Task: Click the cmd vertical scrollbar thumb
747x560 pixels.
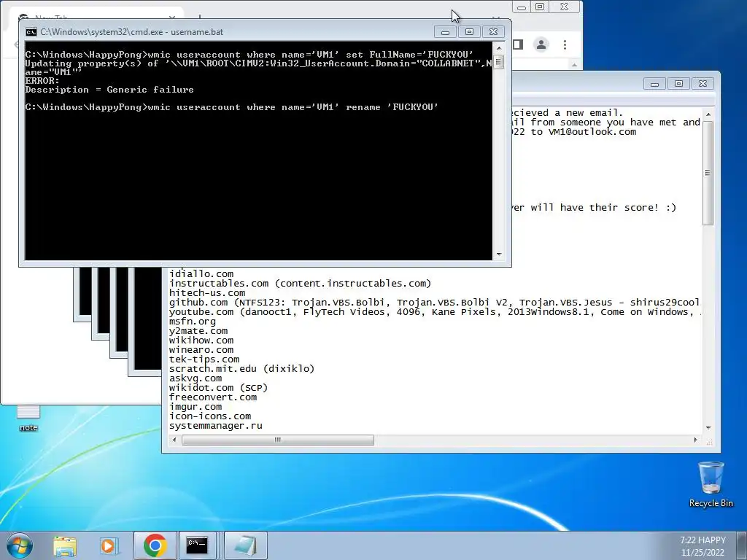Action: (x=499, y=62)
